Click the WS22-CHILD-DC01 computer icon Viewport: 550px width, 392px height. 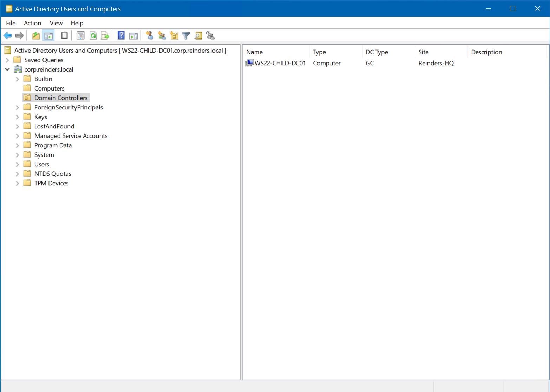pyautogui.click(x=249, y=63)
